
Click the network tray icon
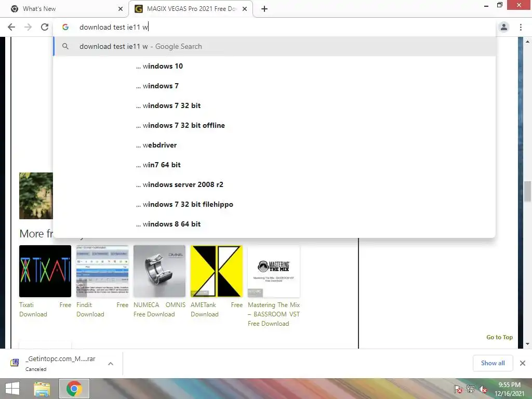click(x=471, y=389)
